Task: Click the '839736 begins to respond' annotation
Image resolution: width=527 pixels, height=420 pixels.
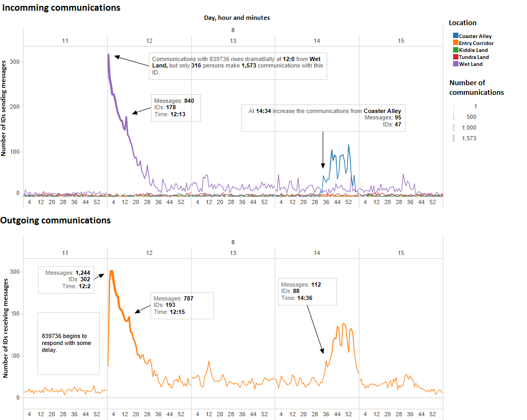Action: coord(68,343)
